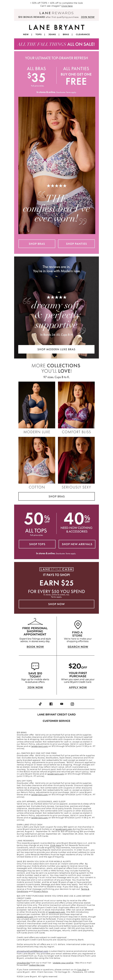The height and width of the screenshot is (980, 113).
Task: Click the SHOP PANTIES button
Action: click(76, 243)
